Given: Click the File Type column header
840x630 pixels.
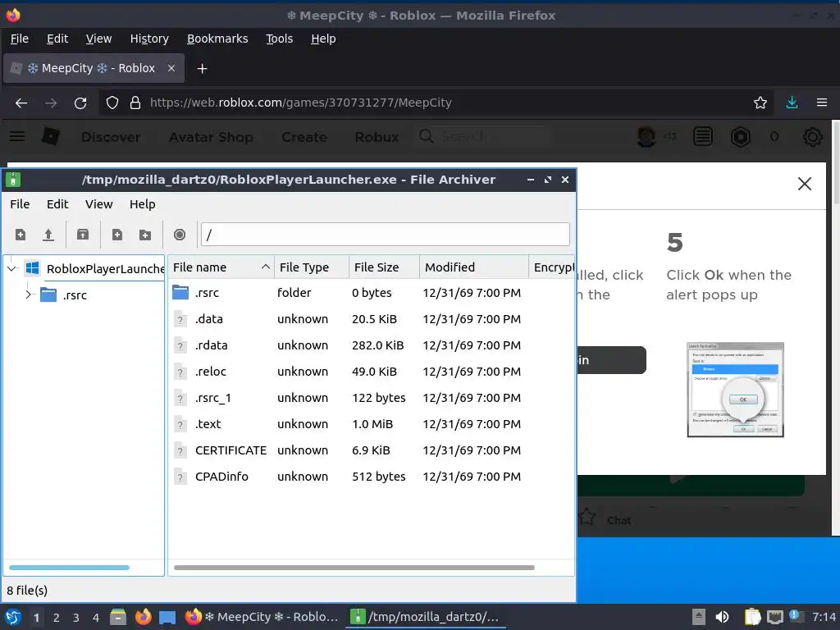Looking at the screenshot, I should (311, 267).
